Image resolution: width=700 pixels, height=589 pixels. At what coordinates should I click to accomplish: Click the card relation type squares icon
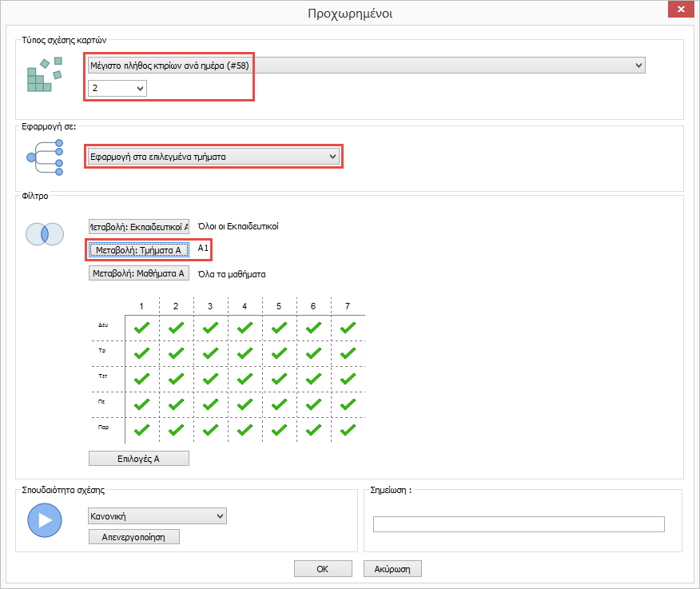point(44,75)
